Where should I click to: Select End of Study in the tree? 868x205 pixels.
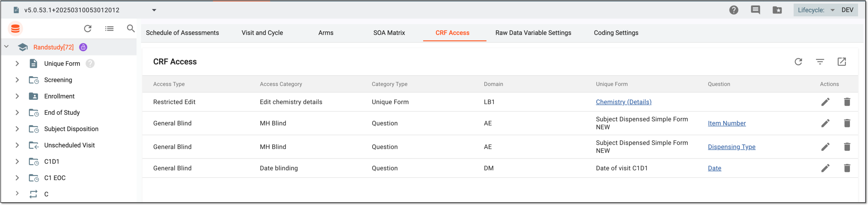click(62, 113)
